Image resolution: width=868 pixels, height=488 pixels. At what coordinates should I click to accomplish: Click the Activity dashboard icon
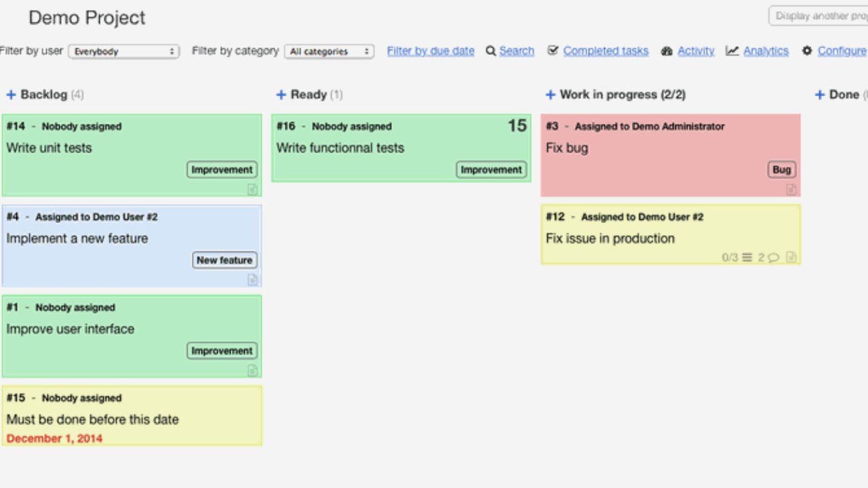[667, 51]
